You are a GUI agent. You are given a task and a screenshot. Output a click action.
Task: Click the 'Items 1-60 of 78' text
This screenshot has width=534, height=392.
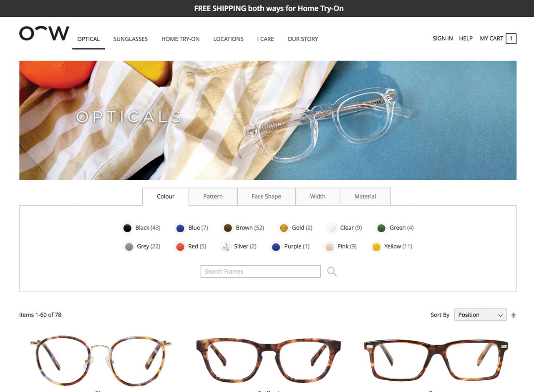40,315
